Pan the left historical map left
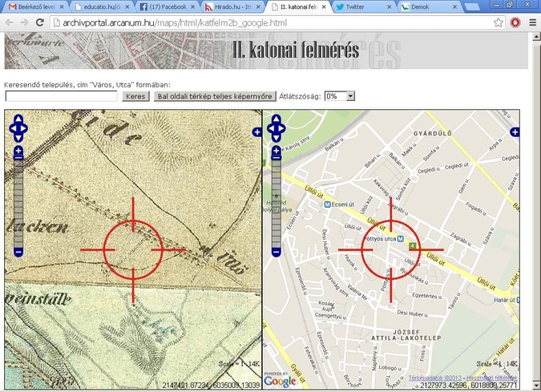Image resolution: width=541 pixels, height=392 pixels. point(13,129)
